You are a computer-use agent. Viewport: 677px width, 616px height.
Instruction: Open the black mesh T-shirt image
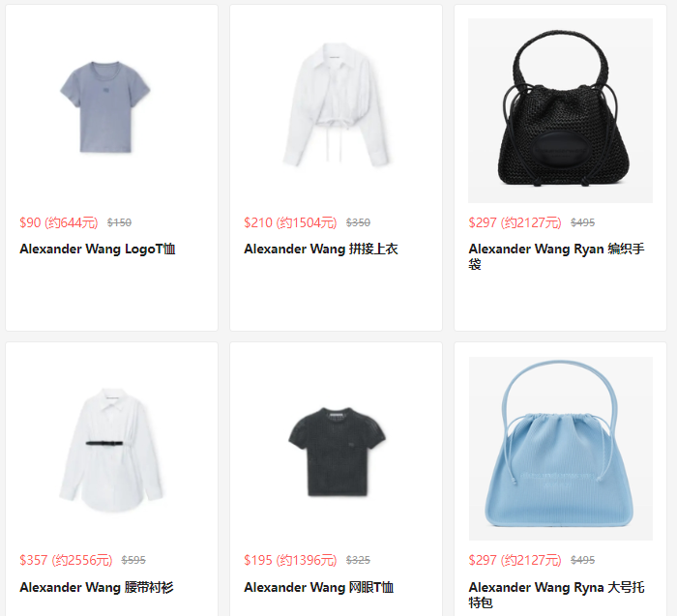336,449
